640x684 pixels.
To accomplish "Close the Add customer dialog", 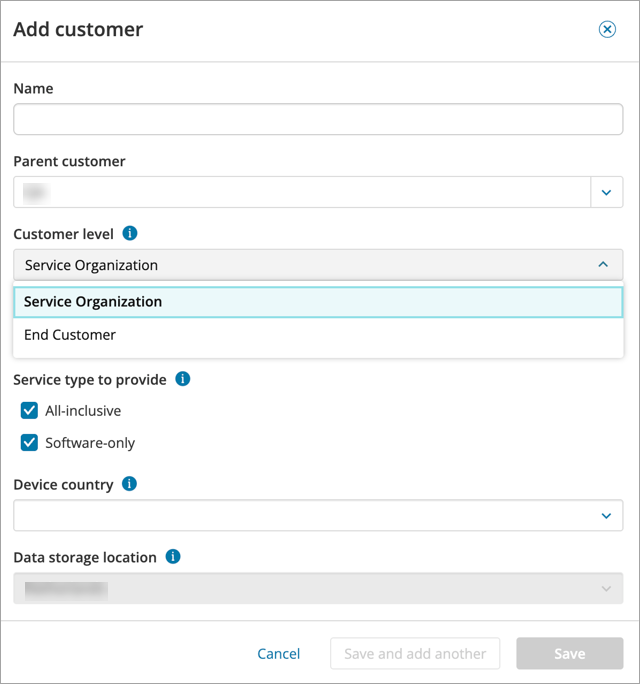I will [x=607, y=30].
